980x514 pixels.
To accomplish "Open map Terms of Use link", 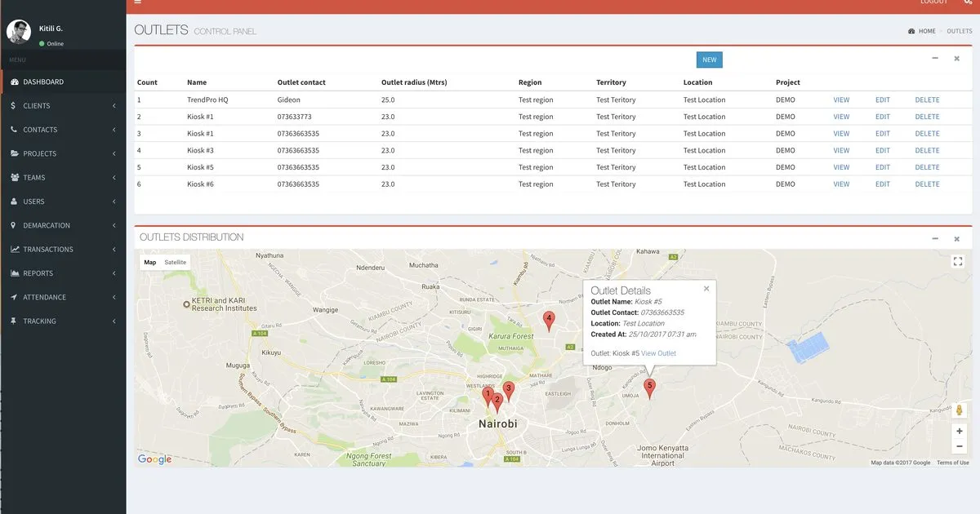I will (953, 463).
